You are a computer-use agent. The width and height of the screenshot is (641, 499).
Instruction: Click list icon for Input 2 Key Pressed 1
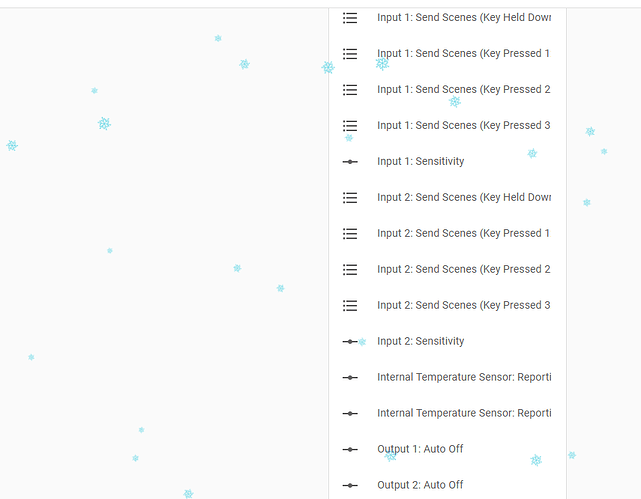[350, 234]
